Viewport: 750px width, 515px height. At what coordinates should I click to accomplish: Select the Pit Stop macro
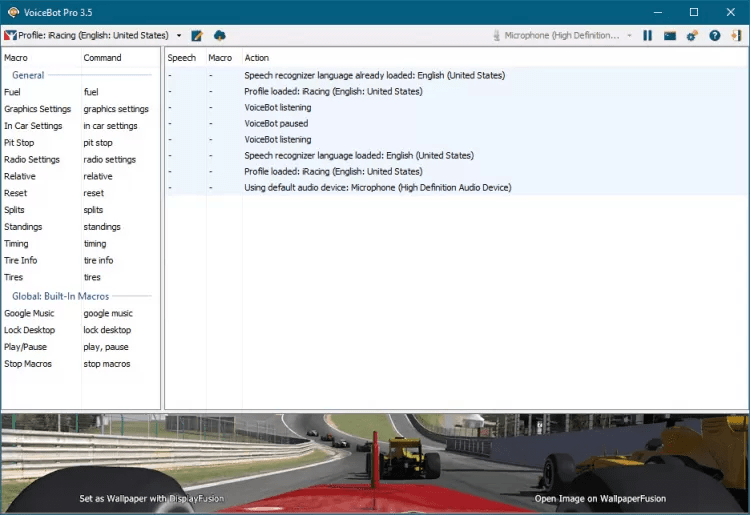tap(19, 143)
